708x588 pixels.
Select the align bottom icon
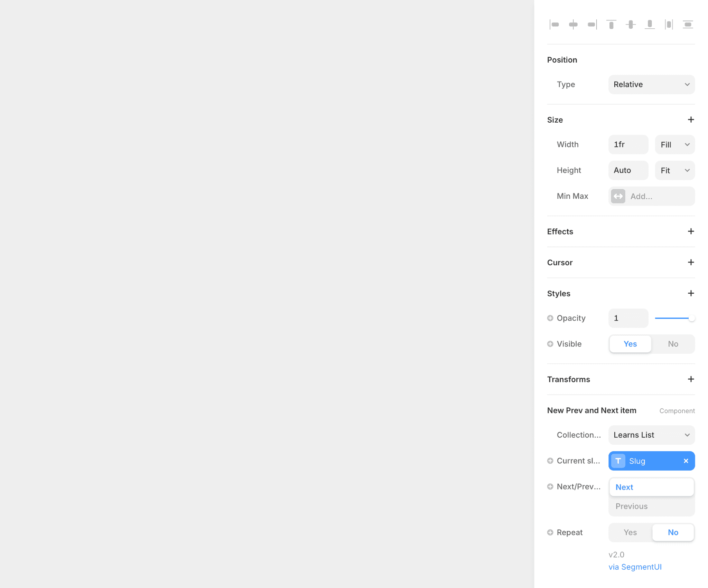(650, 24)
